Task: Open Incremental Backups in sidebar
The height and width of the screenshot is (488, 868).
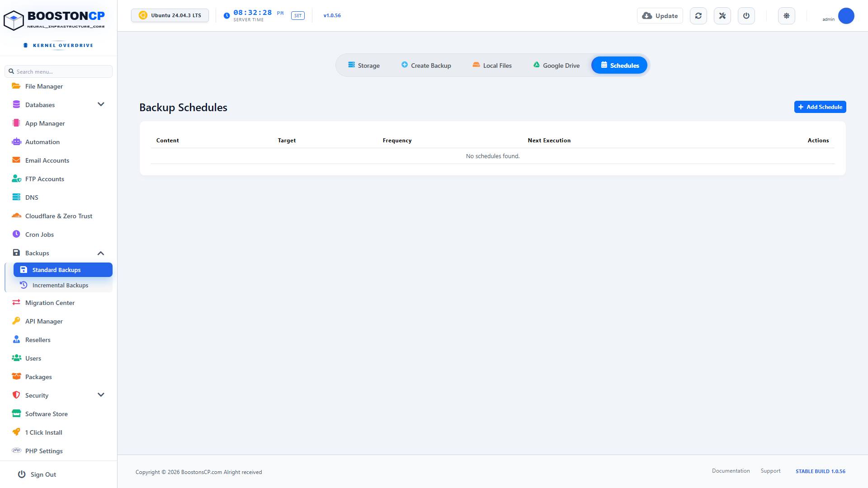Action: tap(63, 285)
